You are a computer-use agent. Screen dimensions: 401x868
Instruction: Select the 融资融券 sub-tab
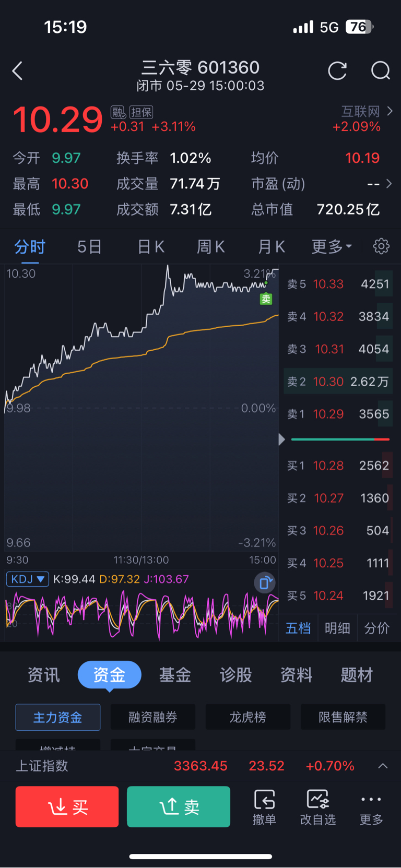[153, 717]
